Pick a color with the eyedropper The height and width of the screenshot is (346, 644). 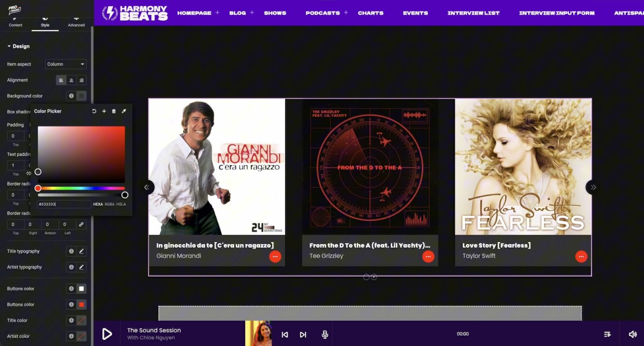point(124,111)
